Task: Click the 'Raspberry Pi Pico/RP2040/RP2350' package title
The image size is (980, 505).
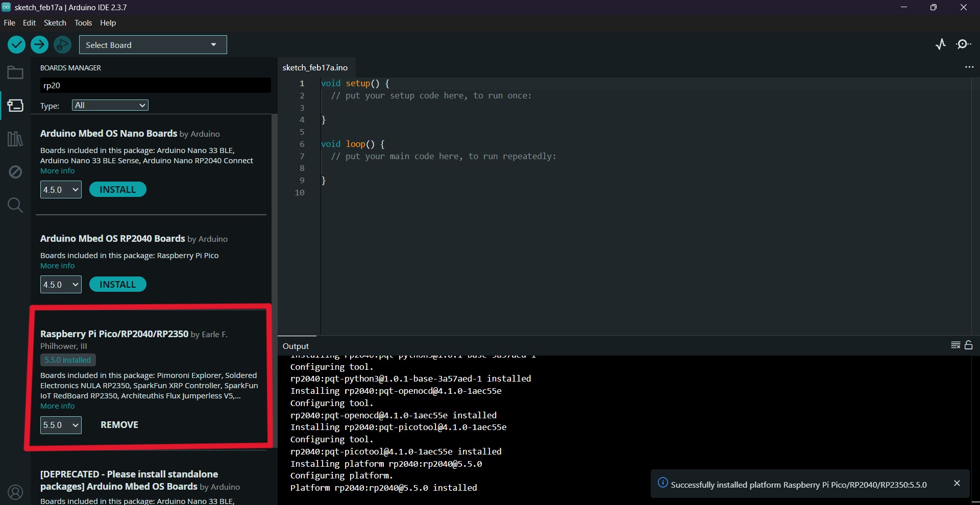Action: pos(114,334)
